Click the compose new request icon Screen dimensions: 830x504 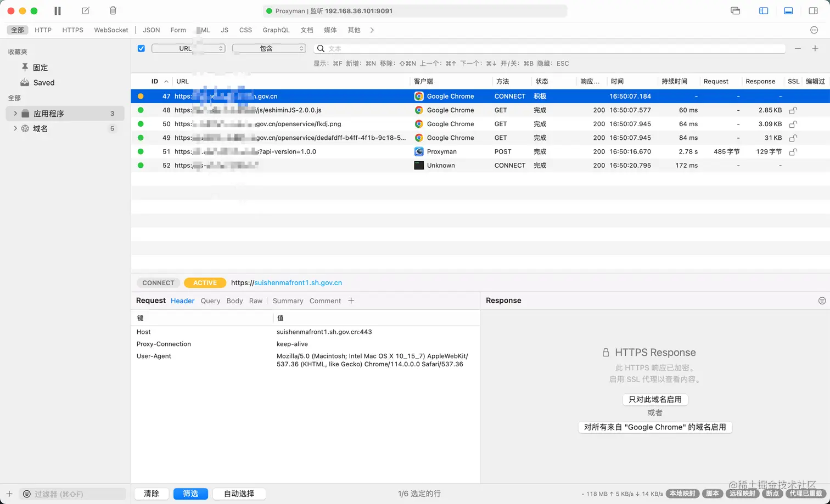pyautogui.click(x=85, y=10)
